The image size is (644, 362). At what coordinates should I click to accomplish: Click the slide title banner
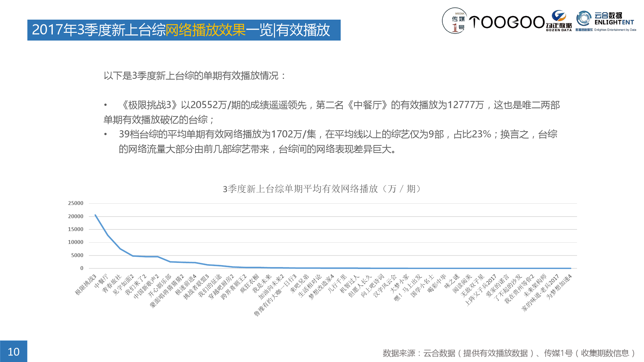coord(184,30)
